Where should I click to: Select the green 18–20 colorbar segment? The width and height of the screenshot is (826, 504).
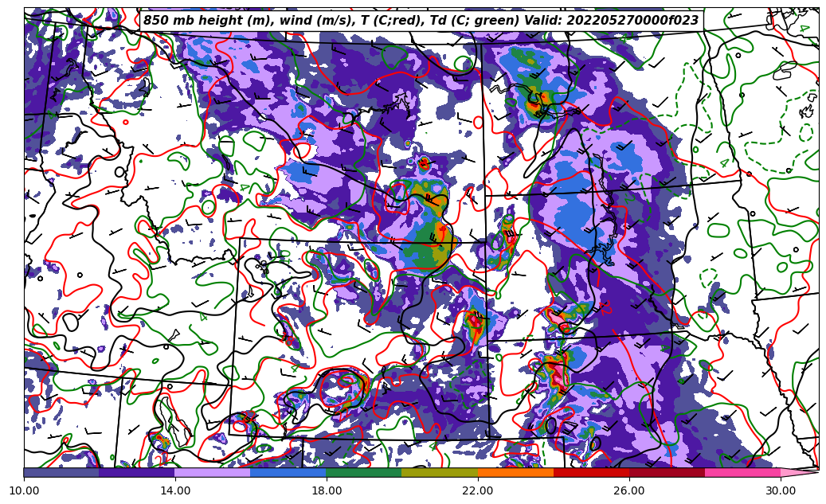(x=364, y=472)
